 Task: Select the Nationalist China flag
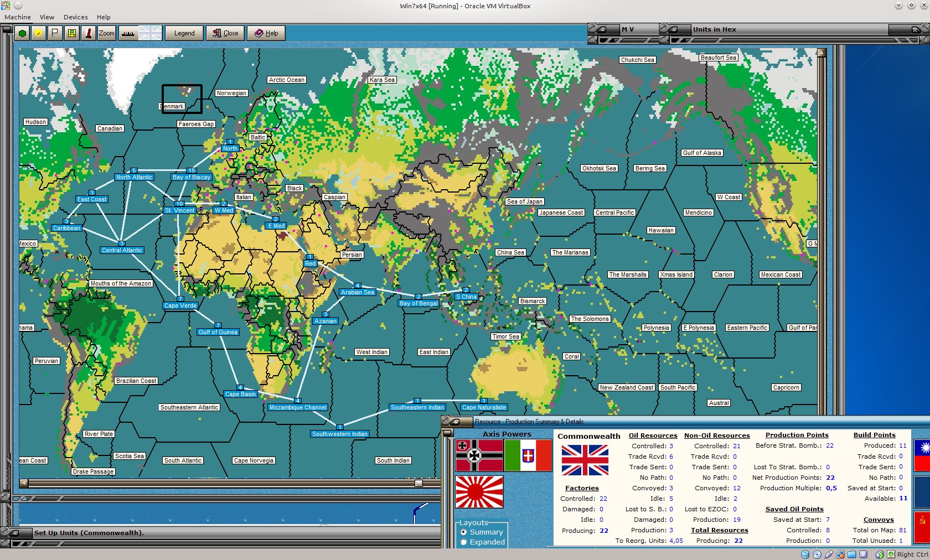(x=922, y=455)
